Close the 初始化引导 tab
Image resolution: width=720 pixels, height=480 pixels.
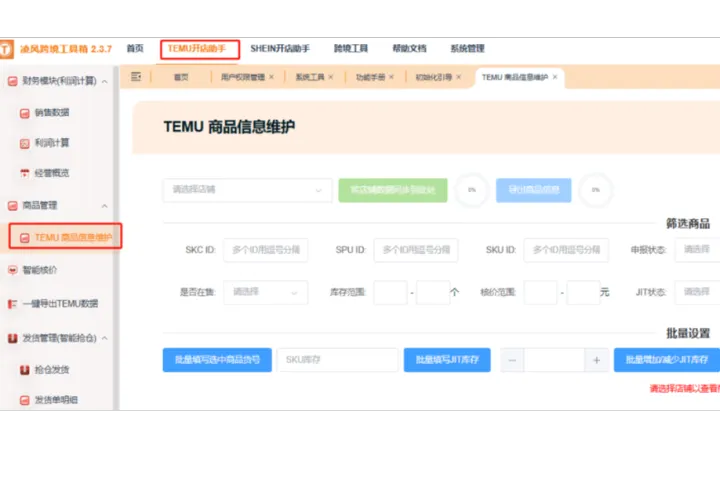(x=458, y=77)
